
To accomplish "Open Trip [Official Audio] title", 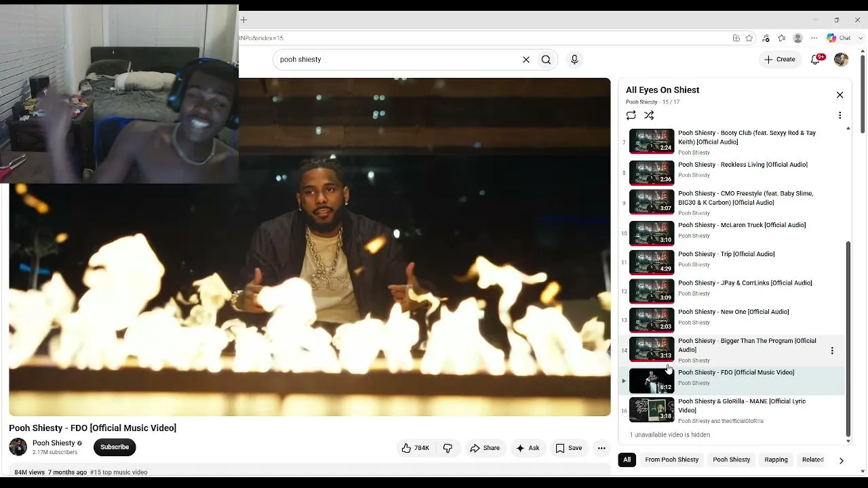I will [726, 254].
